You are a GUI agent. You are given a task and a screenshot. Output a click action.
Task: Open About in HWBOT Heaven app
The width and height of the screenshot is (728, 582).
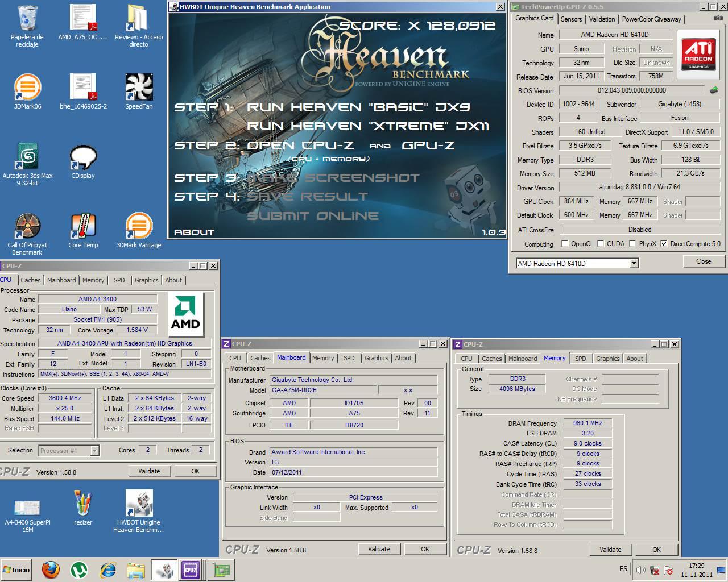(194, 232)
